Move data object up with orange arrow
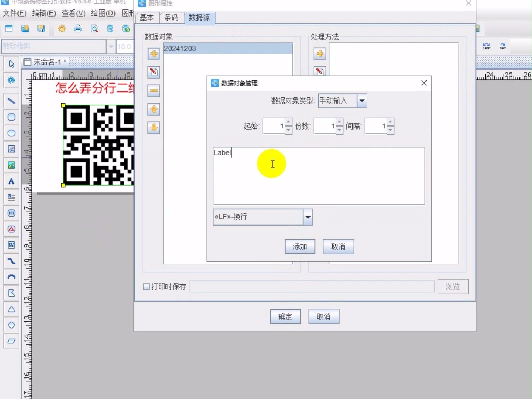The image size is (532, 399). click(x=154, y=109)
